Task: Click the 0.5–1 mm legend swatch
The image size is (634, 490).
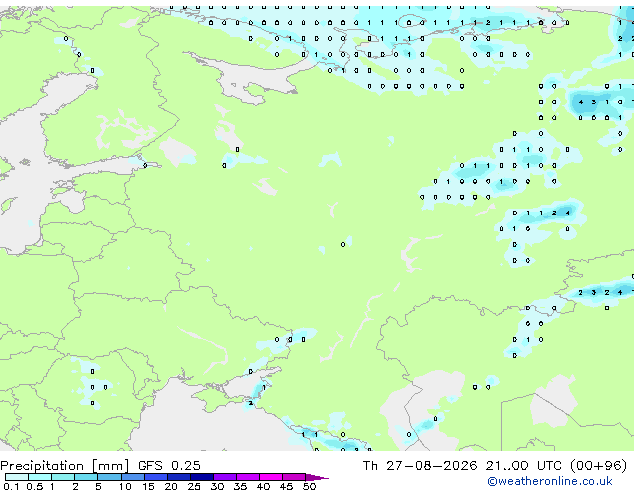Action: pos(40,477)
